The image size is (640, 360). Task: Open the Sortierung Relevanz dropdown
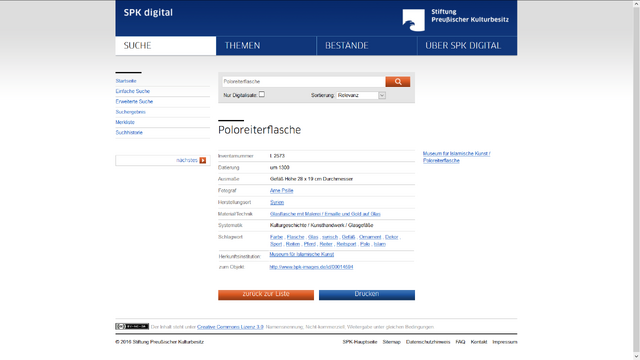pyautogui.click(x=361, y=96)
